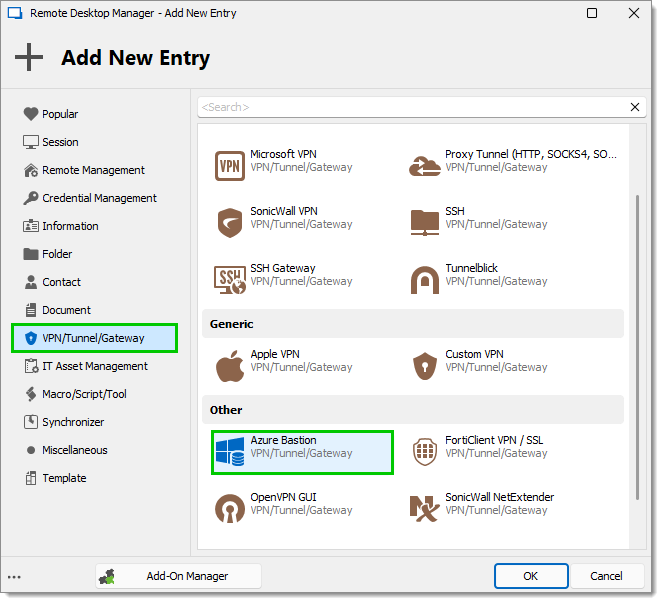The width and height of the screenshot is (662, 603).
Task: Select the SSH Gateway icon
Action: [x=231, y=281]
